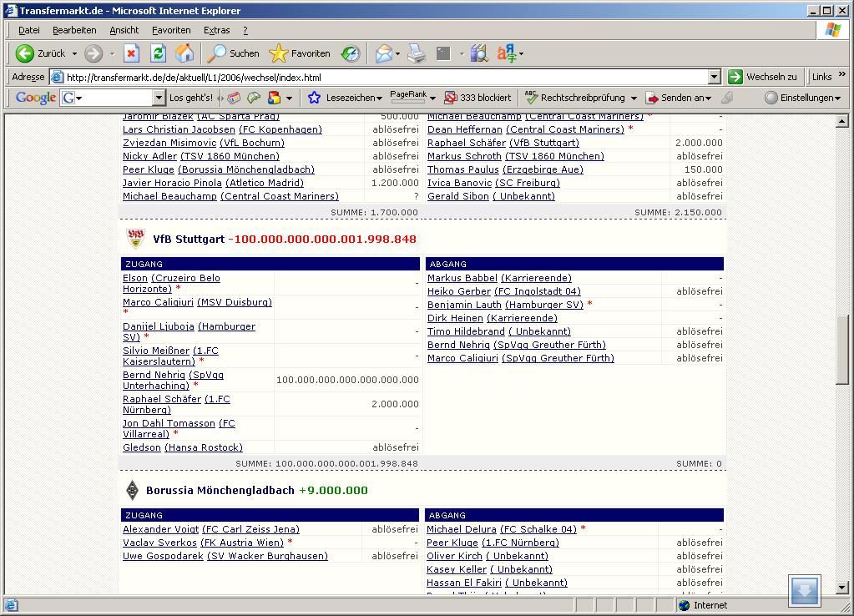Open the Bearbeiten menu

(x=74, y=30)
